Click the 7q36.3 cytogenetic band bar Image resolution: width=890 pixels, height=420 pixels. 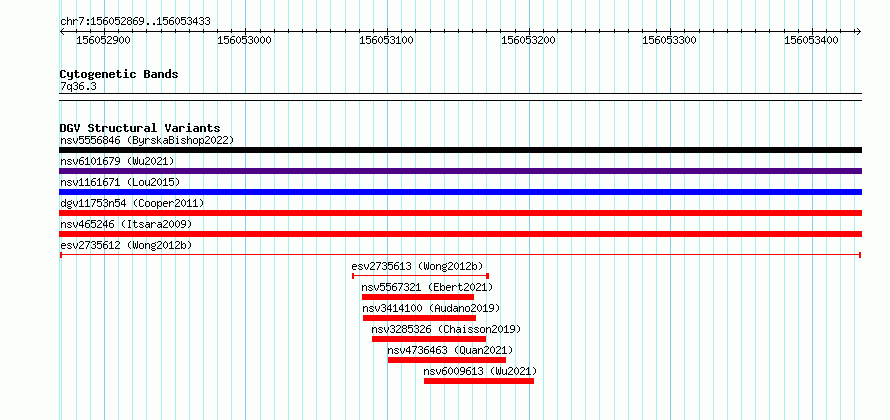(460, 97)
